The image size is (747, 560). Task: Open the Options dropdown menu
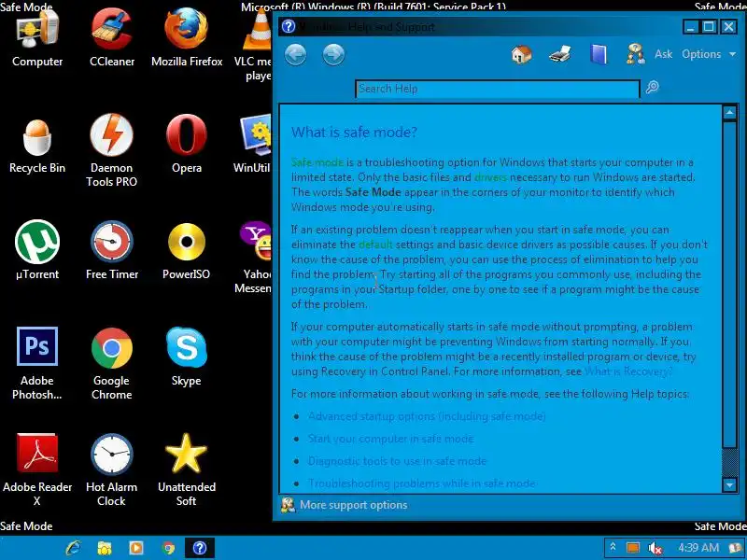[x=709, y=54]
